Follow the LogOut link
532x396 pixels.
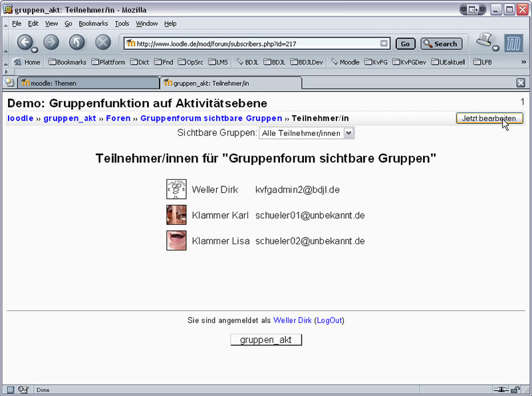click(x=329, y=320)
